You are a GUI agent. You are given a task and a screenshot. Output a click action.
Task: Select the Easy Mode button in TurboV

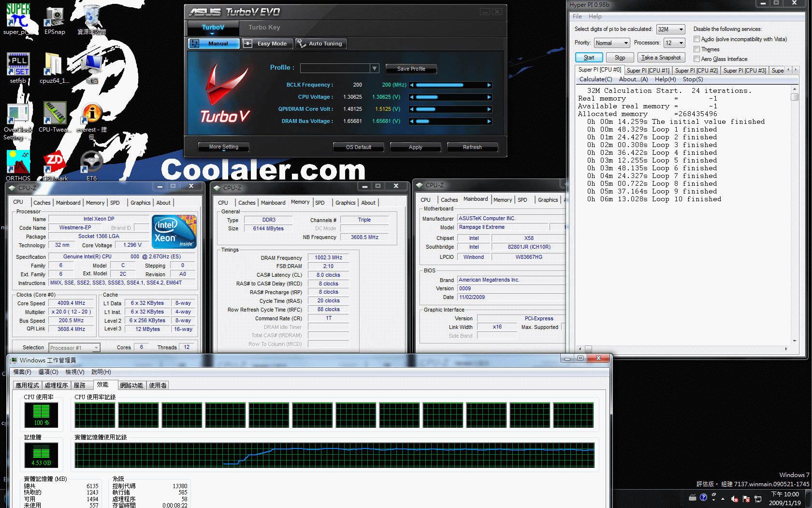267,44
